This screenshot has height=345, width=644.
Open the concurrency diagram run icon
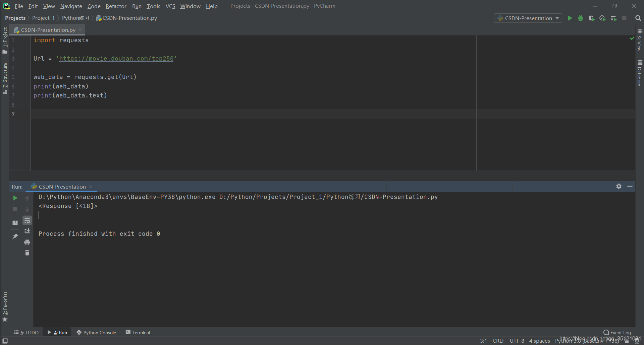coord(613,18)
